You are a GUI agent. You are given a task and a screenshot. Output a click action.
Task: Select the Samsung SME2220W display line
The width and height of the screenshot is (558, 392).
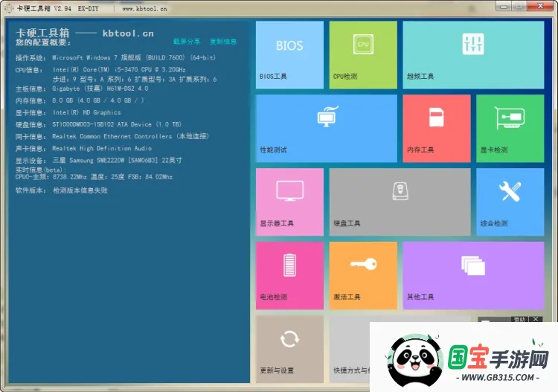(x=99, y=161)
